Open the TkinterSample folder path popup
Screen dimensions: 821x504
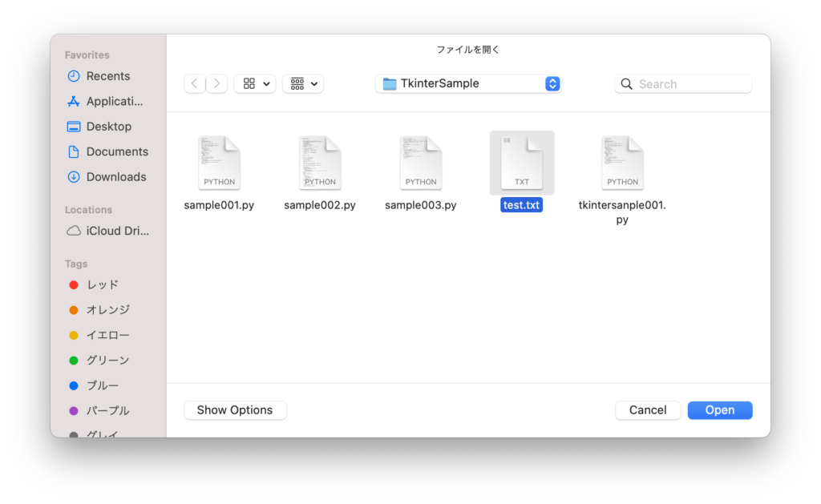pos(468,84)
